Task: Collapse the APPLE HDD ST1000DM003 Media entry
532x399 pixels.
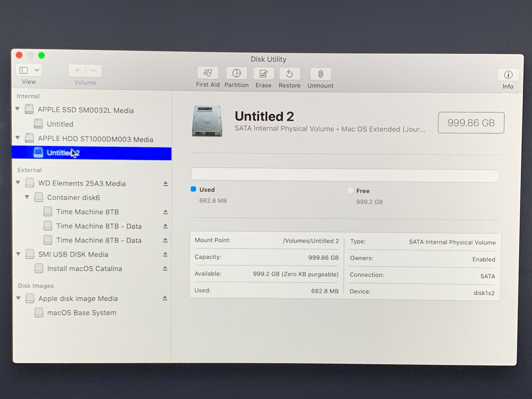Action: click(x=18, y=138)
